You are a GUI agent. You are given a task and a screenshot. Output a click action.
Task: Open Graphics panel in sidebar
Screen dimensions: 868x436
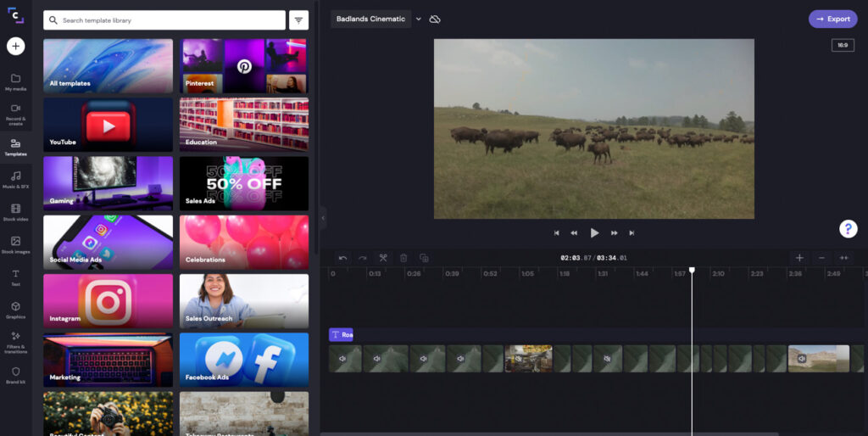(x=15, y=310)
